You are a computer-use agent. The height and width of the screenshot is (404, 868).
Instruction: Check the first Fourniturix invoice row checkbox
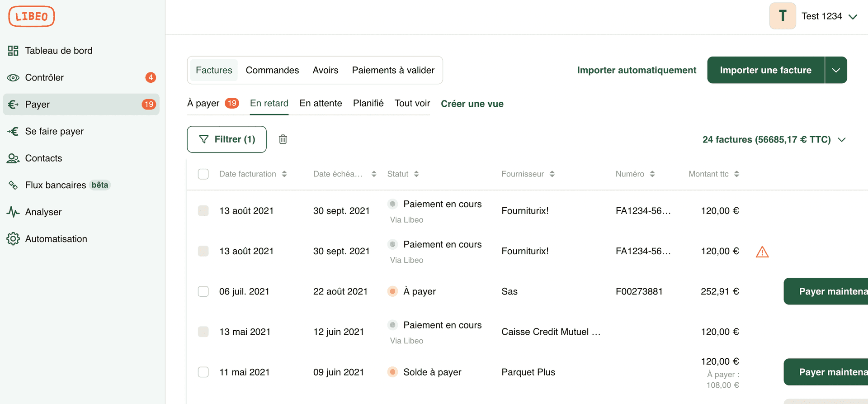203,211
